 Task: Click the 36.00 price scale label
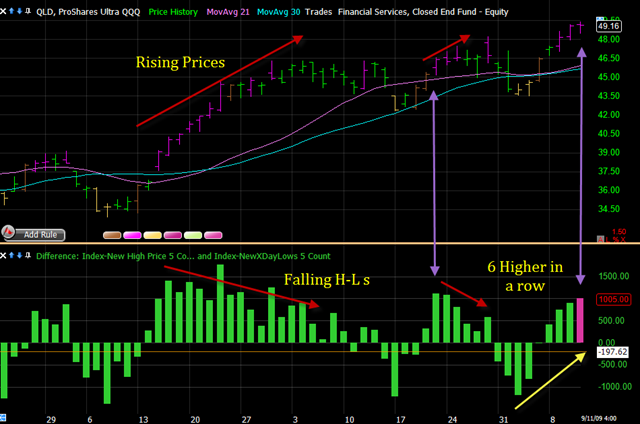[x=609, y=190]
